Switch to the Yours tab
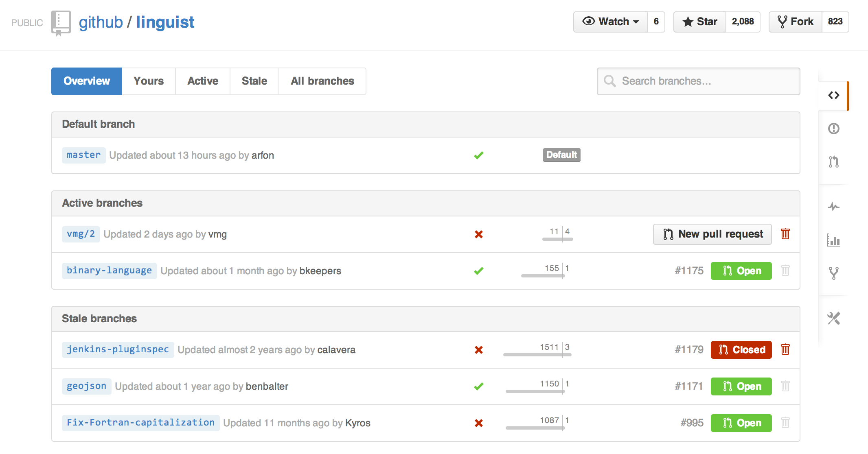This screenshot has height=454, width=868. tap(149, 81)
